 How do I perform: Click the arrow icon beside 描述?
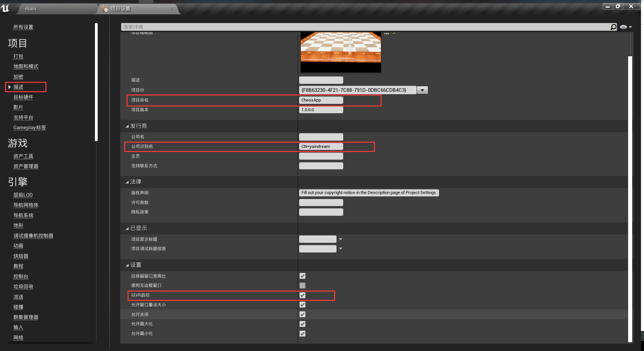click(x=9, y=87)
